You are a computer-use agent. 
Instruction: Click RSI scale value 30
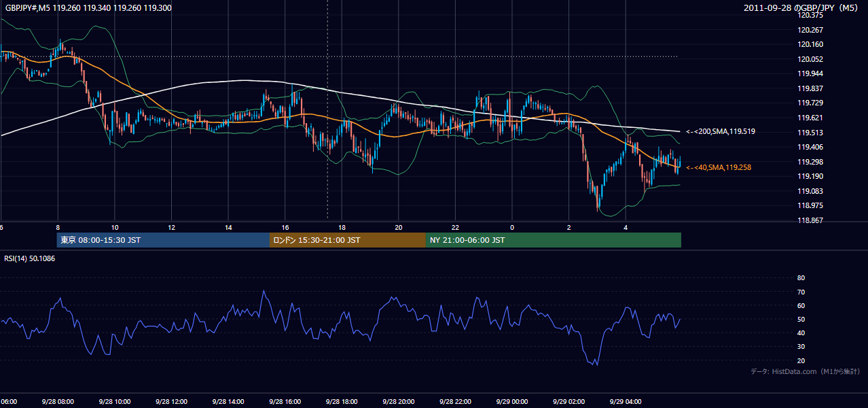[801, 347]
